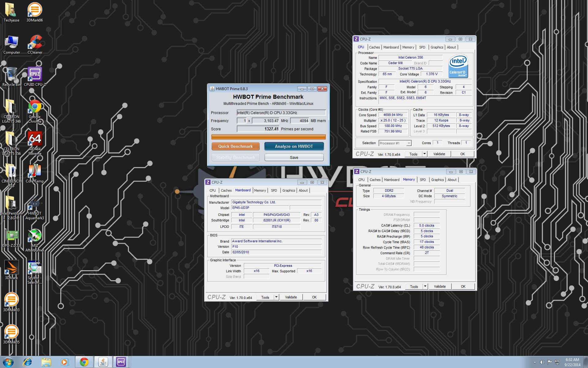
Task: Open Mainboard tab in top CPU-Z window
Action: 391,47
